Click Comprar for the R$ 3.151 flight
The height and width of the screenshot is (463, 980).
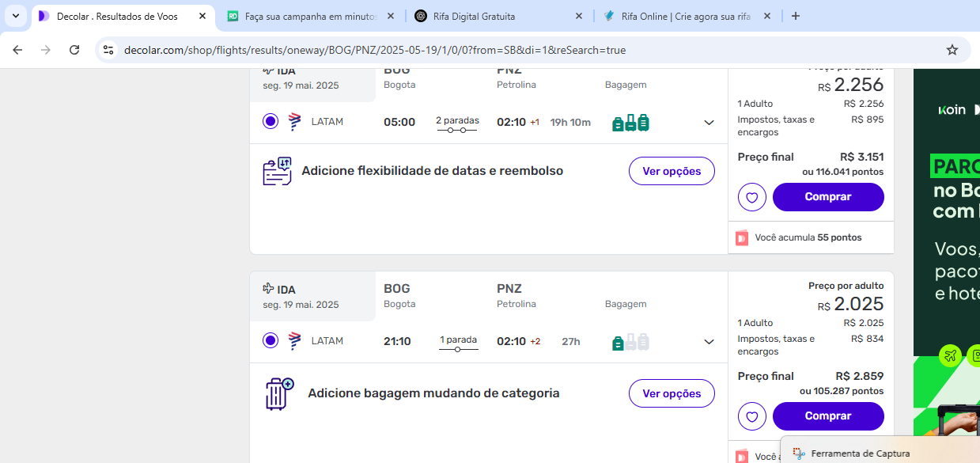tap(828, 197)
